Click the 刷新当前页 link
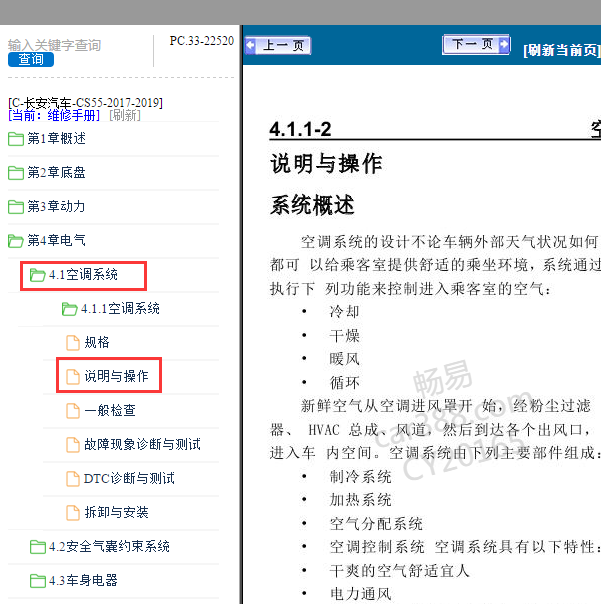Viewport: 601px width, 604px height. point(562,50)
